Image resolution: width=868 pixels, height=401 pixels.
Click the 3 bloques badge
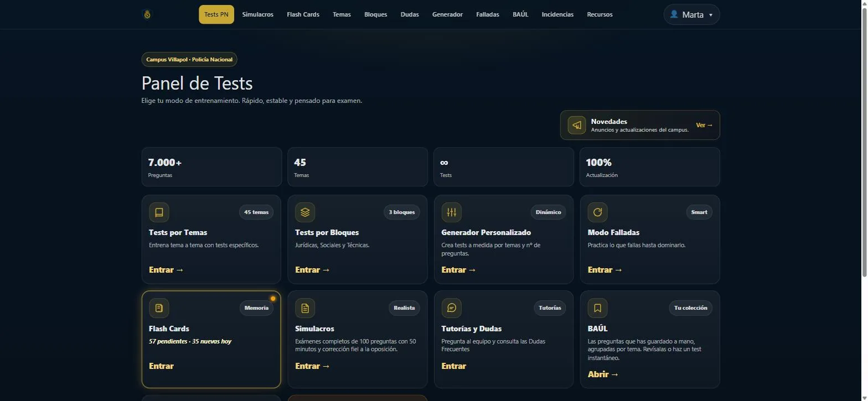402,212
